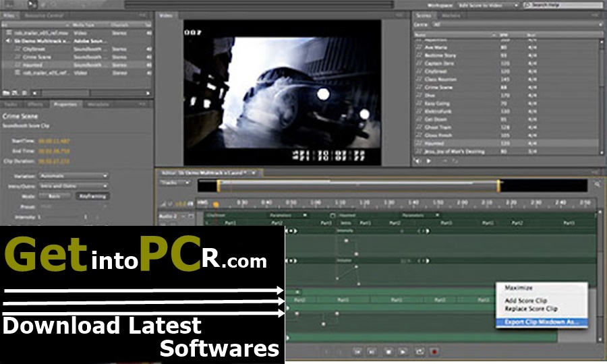Choose Replace Score Clip from the context menu

[x=542, y=309]
